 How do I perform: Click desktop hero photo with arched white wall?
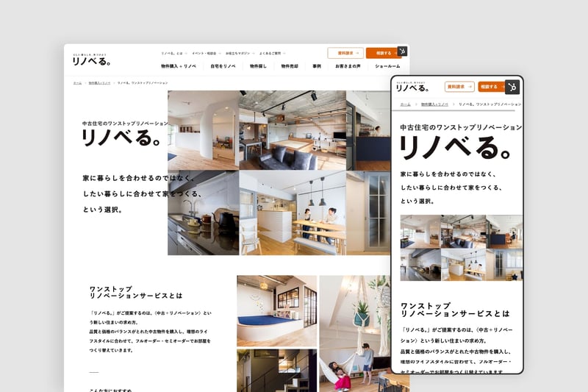pyautogui.click(x=204, y=130)
